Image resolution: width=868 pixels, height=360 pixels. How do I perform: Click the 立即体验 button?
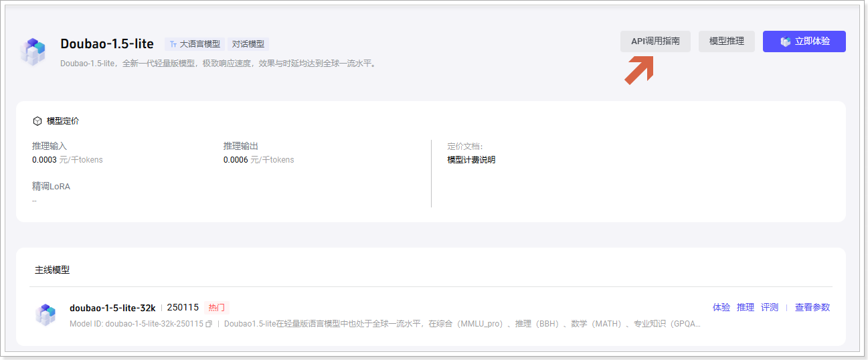[x=804, y=41]
